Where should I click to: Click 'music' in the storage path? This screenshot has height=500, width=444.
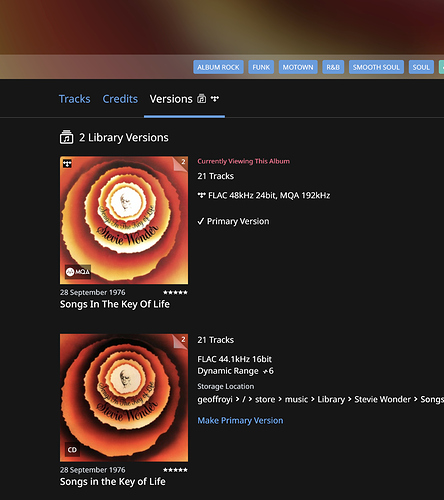click(296, 399)
